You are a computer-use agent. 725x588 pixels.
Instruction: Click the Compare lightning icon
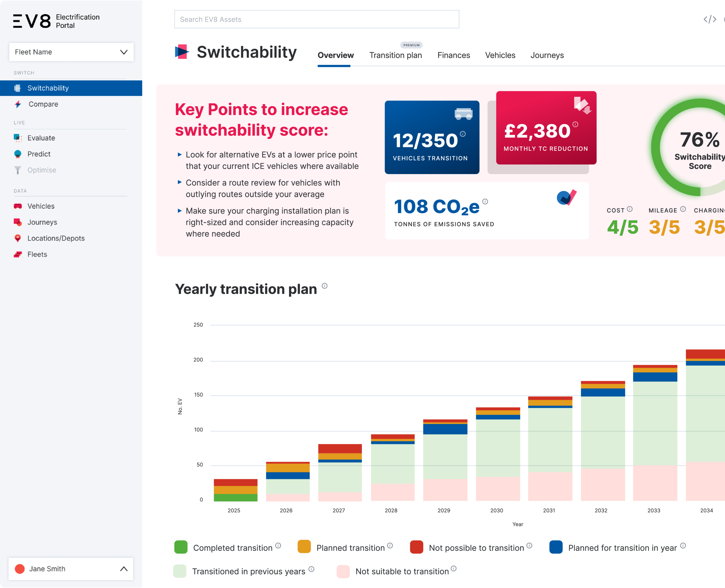(18, 104)
